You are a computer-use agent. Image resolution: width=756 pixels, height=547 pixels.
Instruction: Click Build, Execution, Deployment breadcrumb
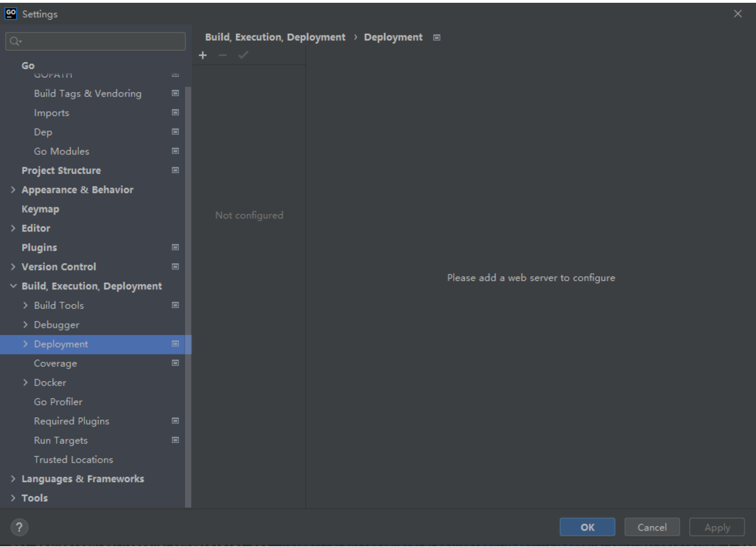pos(275,37)
